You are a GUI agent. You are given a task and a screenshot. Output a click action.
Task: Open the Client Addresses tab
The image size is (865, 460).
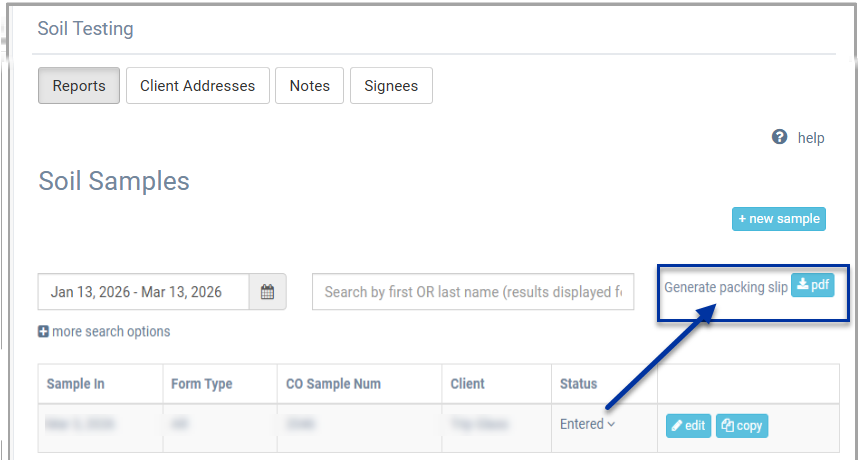click(x=197, y=86)
